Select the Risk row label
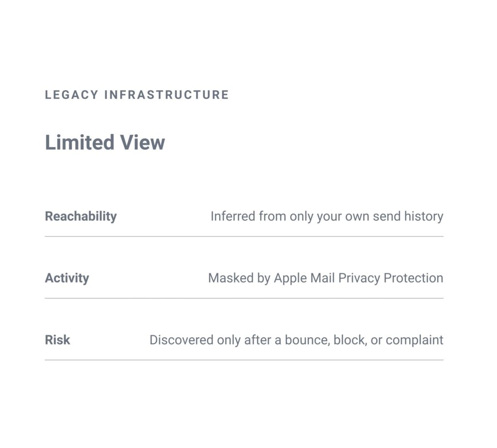The height and width of the screenshot is (448, 497). tap(57, 340)
